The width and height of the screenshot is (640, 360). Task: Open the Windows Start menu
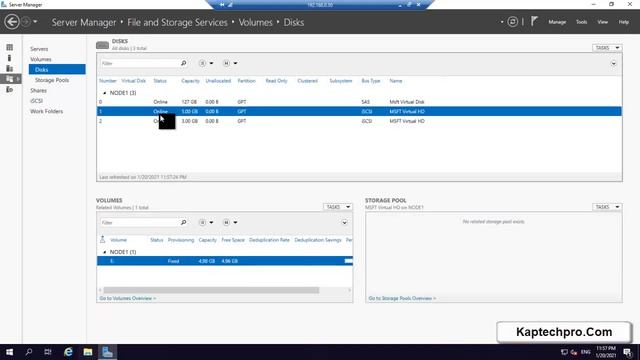pos(9,352)
